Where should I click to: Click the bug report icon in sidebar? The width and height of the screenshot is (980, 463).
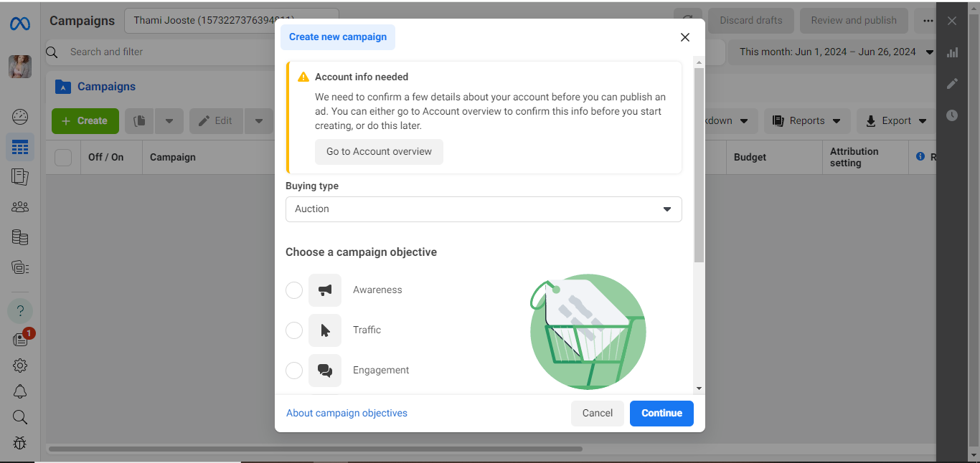20,443
